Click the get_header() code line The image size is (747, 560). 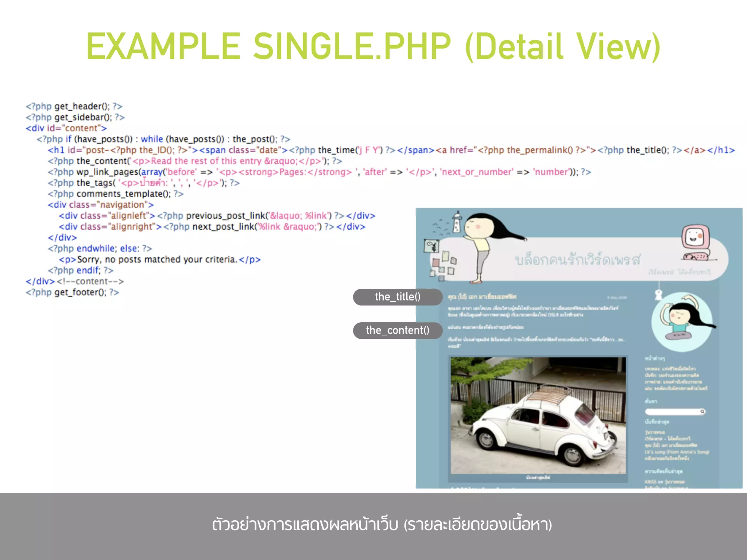pos(74,106)
